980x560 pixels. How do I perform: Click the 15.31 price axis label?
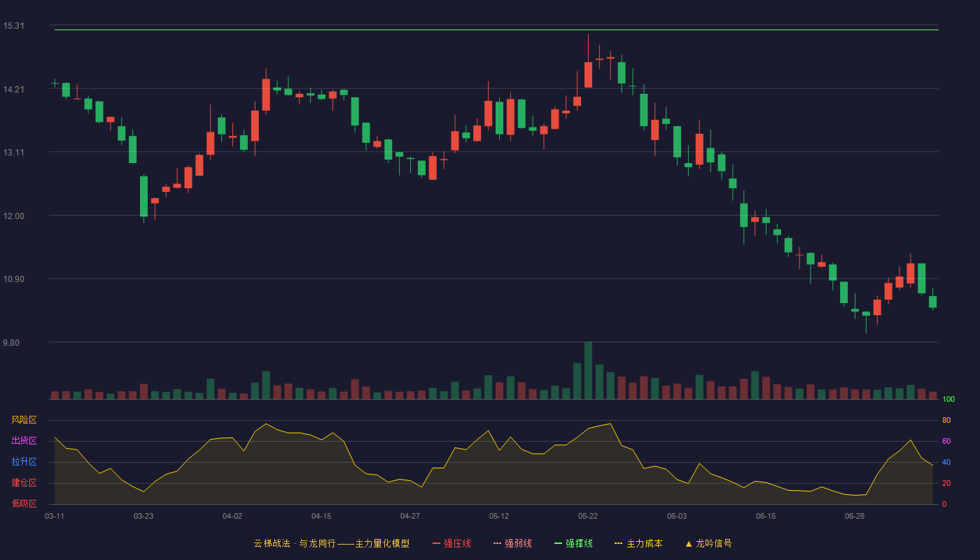pyautogui.click(x=13, y=26)
